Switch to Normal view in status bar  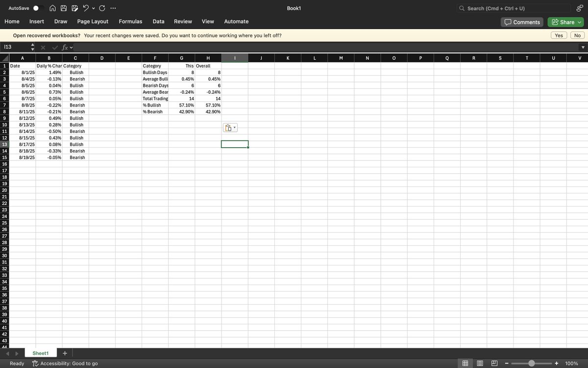tap(465, 363)
